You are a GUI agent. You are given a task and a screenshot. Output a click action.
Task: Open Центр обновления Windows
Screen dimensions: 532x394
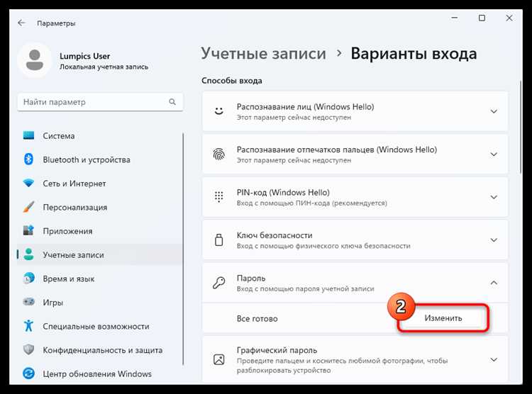(100, 373)
